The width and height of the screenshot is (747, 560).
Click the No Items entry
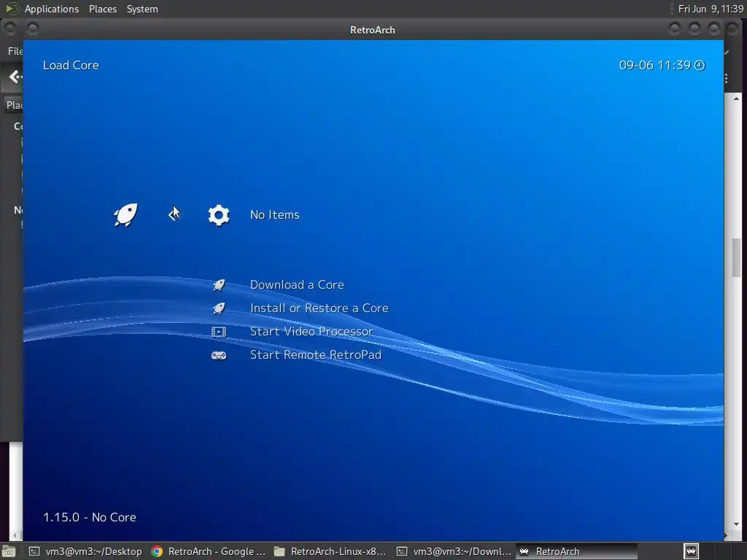(x=275, y=215)
